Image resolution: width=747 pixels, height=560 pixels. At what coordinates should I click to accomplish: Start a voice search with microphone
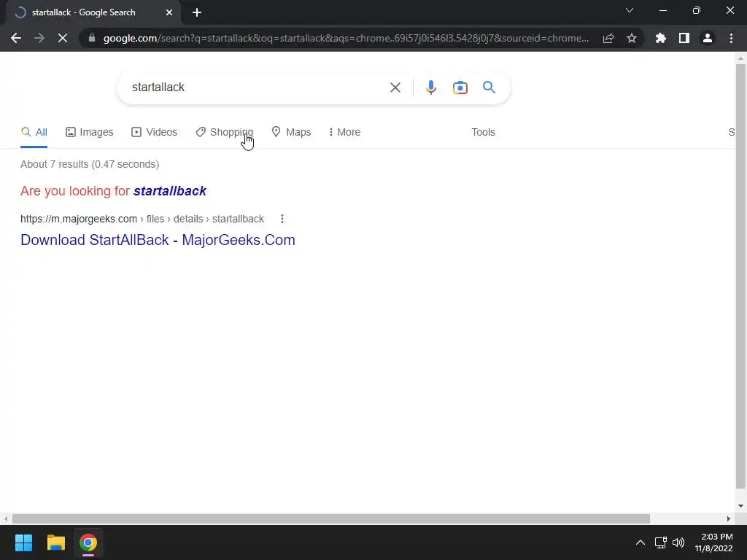click(x=430, y=87)
